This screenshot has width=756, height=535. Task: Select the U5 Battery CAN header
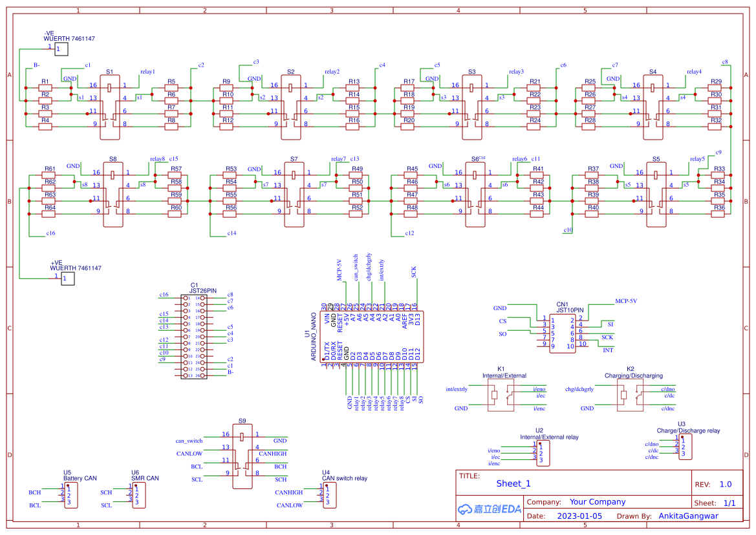click(70, 494)
